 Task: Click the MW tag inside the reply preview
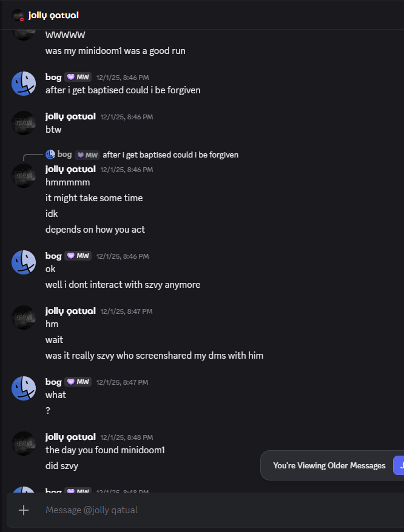pos(87,155)
